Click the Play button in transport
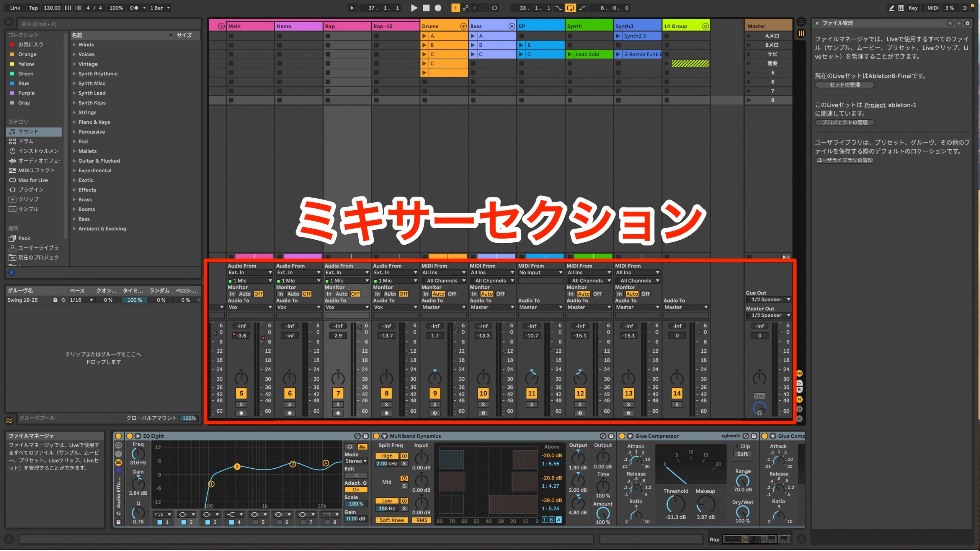 pos(414,8)
